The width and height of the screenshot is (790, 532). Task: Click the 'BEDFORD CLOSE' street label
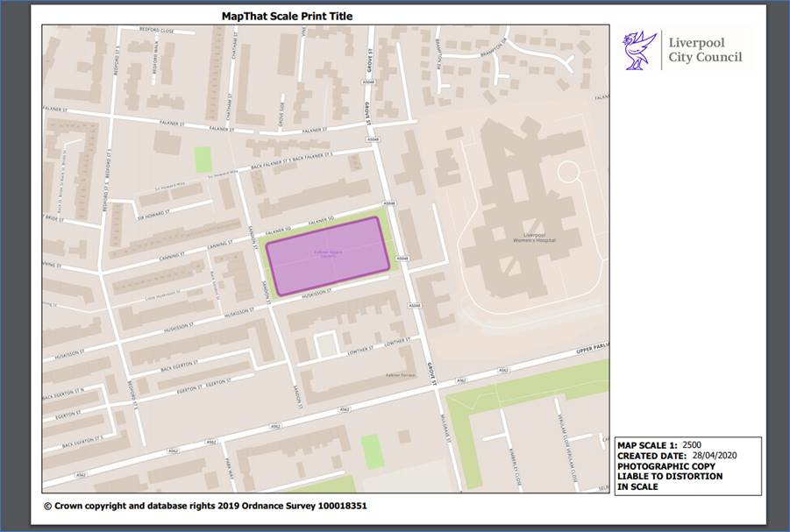coord(157,30)
